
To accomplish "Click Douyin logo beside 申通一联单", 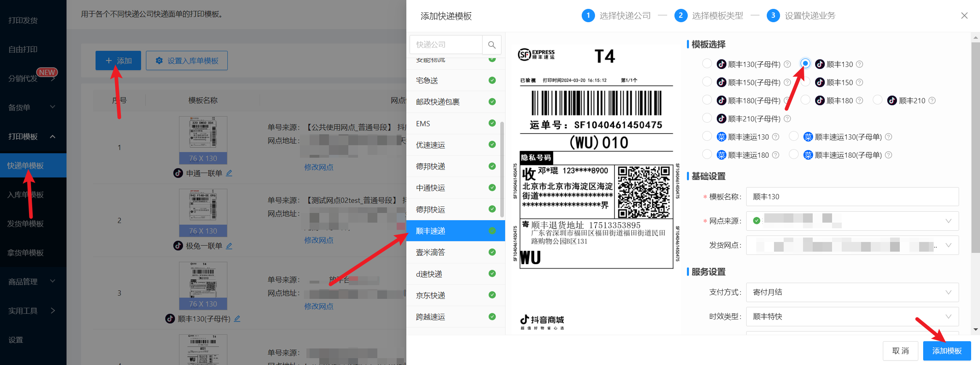I will tap(178, 173).
